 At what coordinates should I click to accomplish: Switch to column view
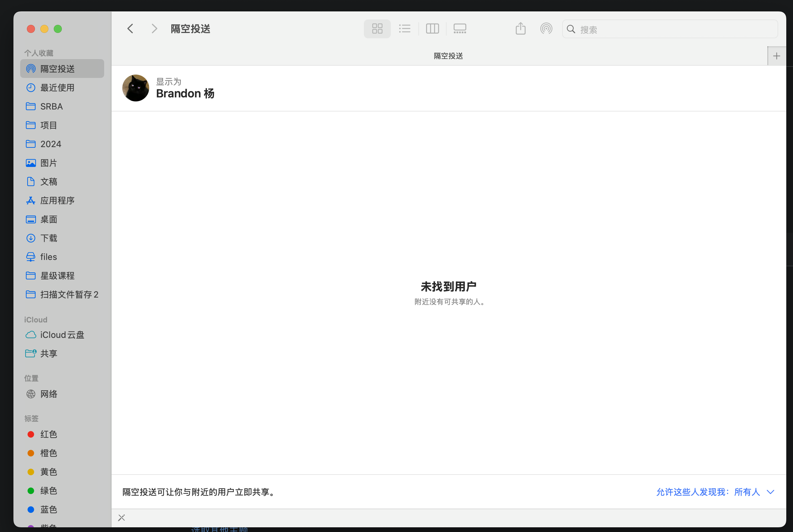432,29
